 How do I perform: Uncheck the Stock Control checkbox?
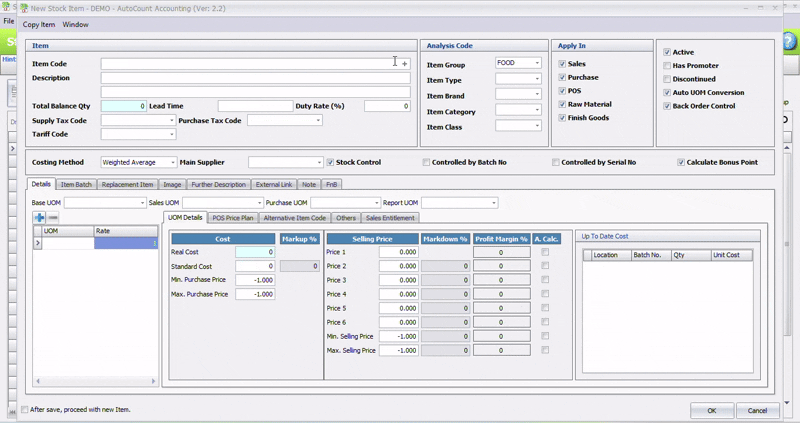click(331, 162)
